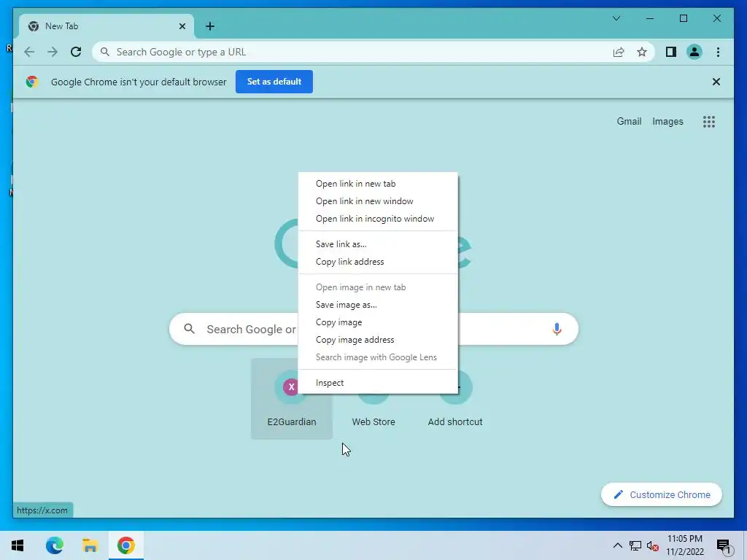This screenshot has height=560, width=747.
Task: Select Copy link address
Action: point(378,262)
